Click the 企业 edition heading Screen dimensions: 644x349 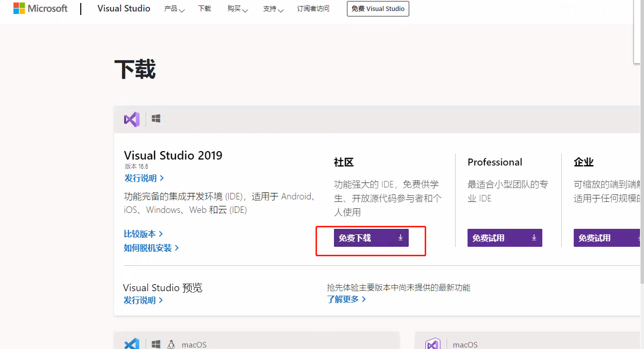tap(584, 162)
